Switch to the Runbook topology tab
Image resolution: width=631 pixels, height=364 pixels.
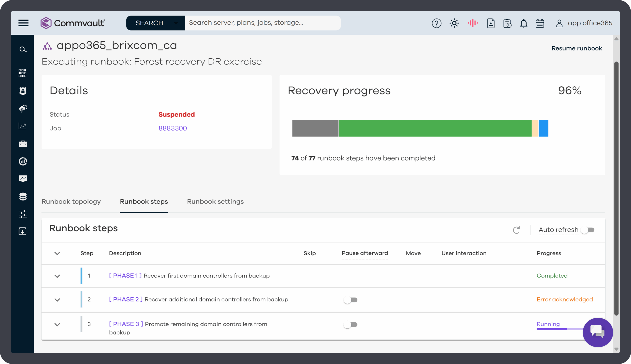point(71,202)
